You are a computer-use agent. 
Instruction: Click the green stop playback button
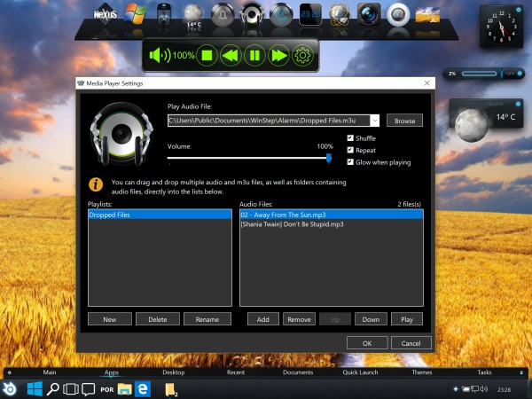point(207,56)
